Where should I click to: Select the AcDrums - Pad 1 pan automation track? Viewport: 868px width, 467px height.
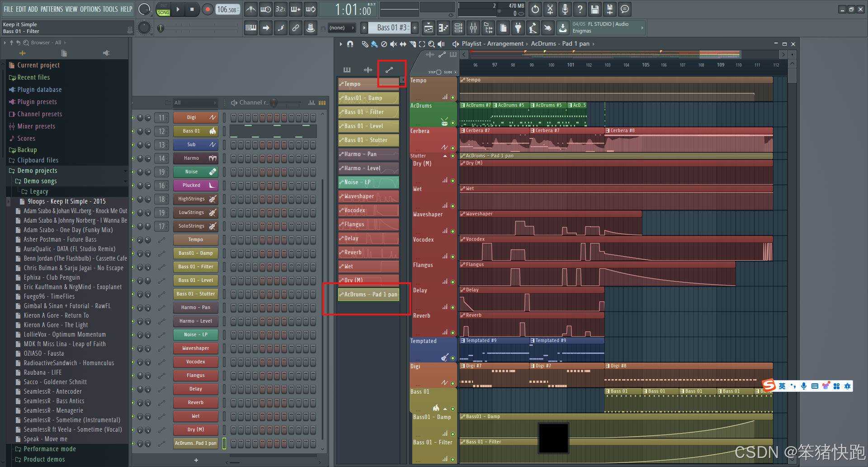(x=368, y=294)
